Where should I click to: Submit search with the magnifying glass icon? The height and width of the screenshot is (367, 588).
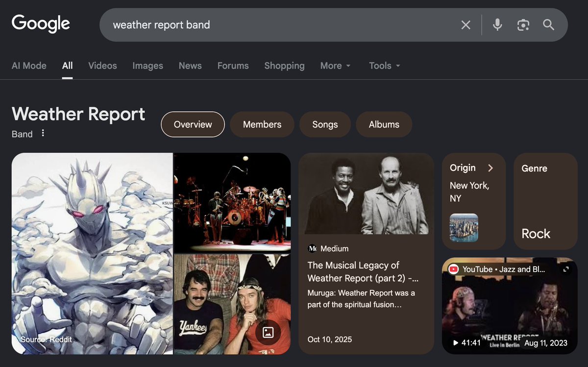549,25
